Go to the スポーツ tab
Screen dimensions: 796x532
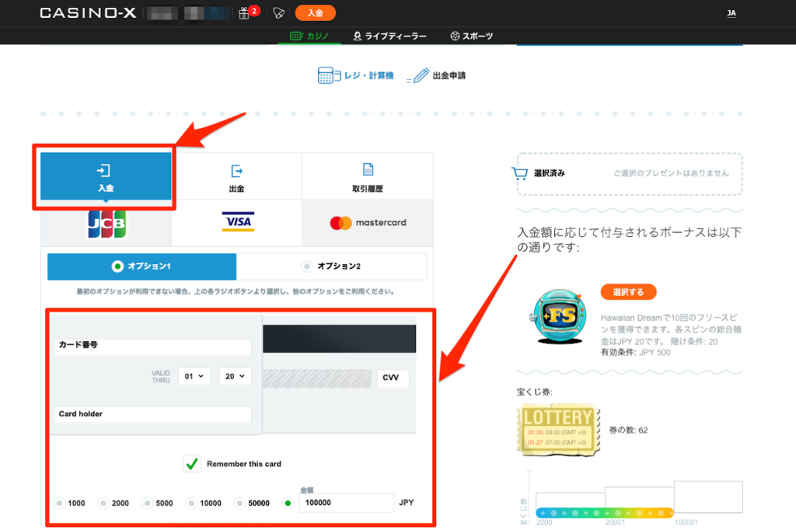click(x=472, y=36)
